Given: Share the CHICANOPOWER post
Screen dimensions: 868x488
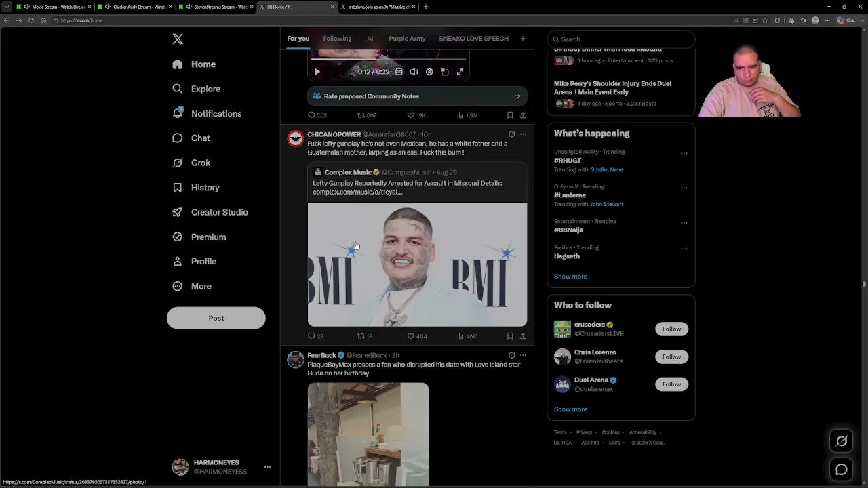Looking at the screenshot, I should pos(523,336).
